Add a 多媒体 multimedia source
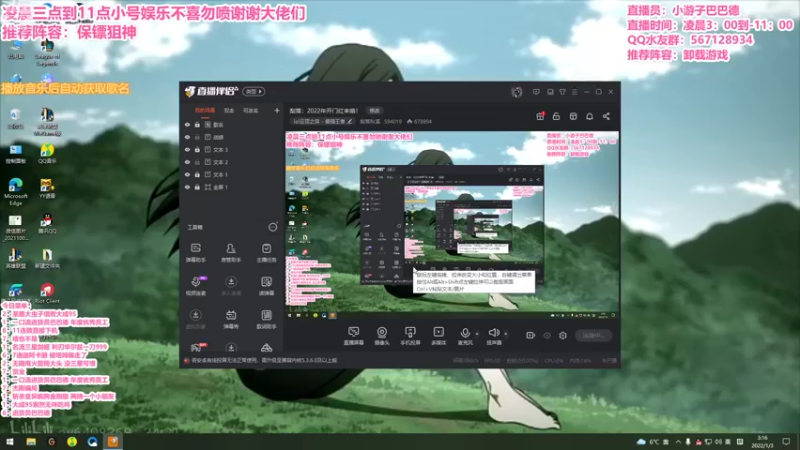The width and height of the screenshot is (800, 450). pos(438,336)
